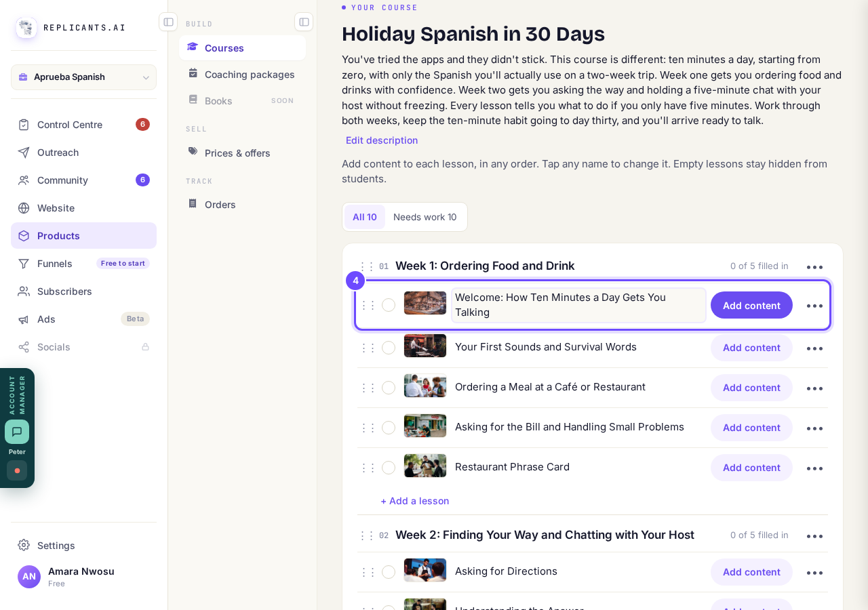Open Week 2 section options menu
The width and height of the screenshot is (868, 610).
pyautogui.click(x=814, y=536)
